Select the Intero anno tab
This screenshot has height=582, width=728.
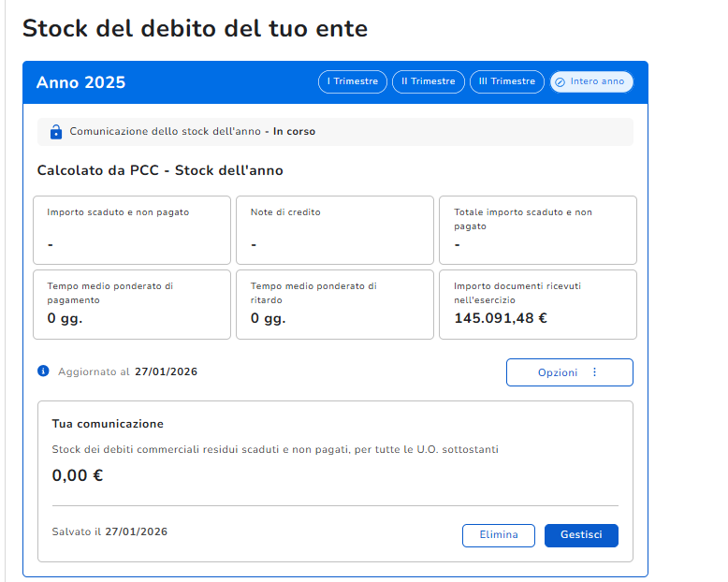pyautogui.click(x=590, y=82)
